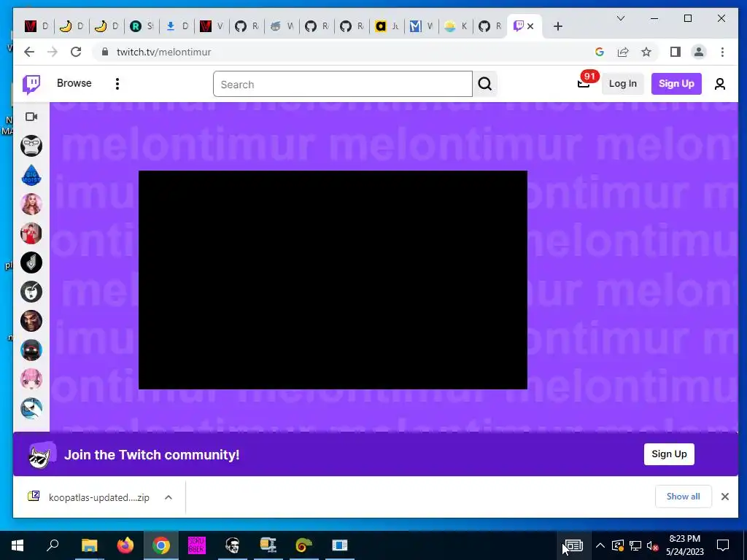Switch to the blue M icon tab
747x560 pixels.
pyautogui.click(x=422, y=26)
